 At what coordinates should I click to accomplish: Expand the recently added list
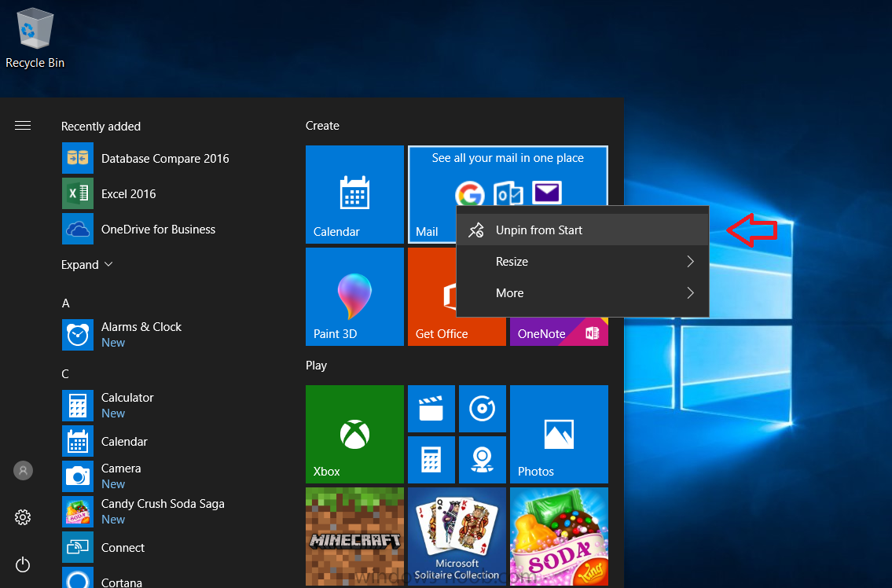click(x=87, y=265)
